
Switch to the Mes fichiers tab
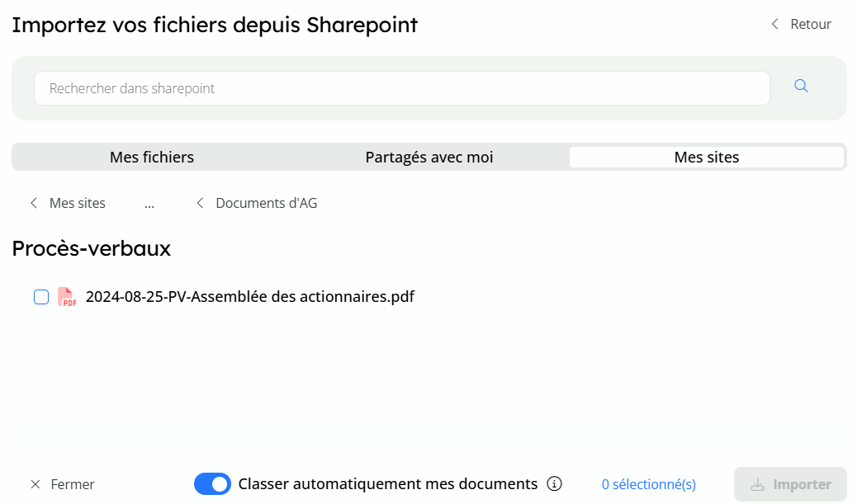coord(152,157)
